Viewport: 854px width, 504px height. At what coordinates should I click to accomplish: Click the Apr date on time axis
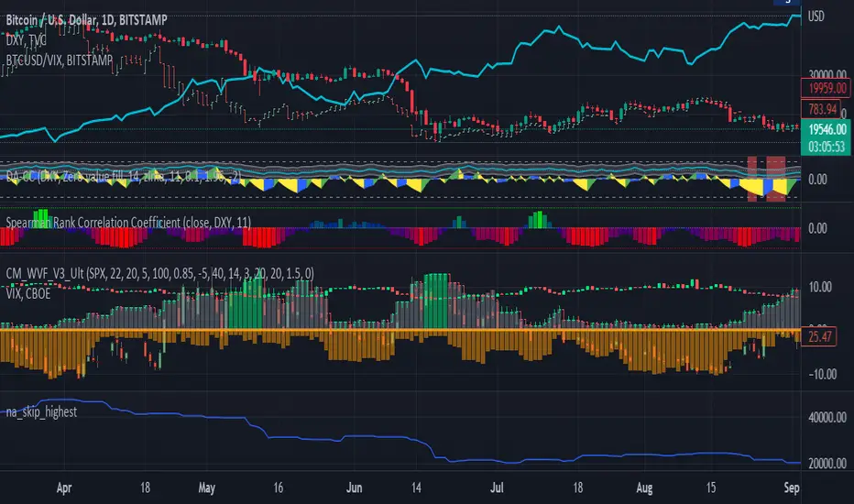click(64, 488)
